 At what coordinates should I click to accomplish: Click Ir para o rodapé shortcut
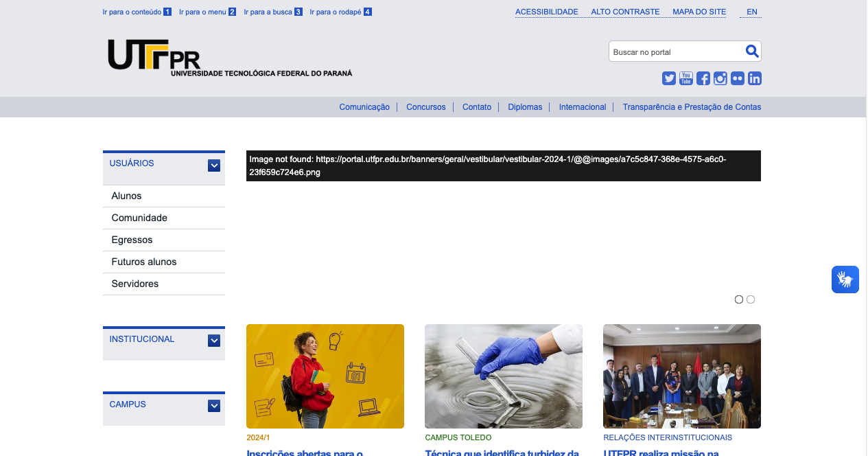(340, 12)
